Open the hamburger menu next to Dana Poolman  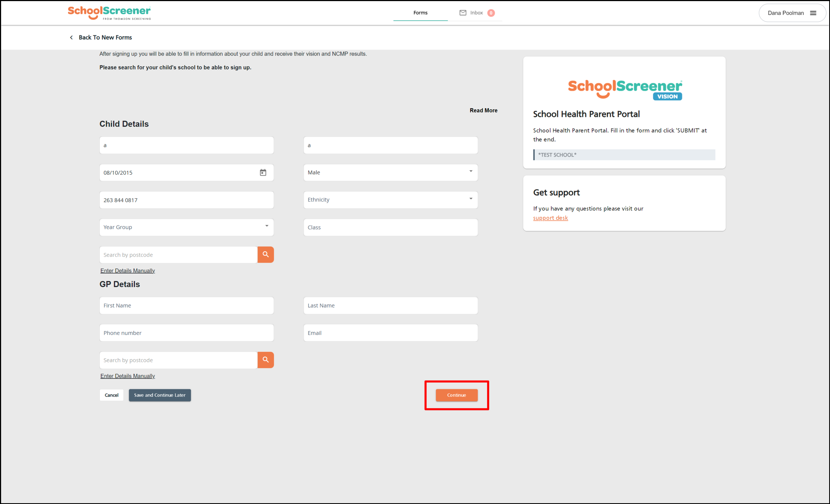click(813, 13)
